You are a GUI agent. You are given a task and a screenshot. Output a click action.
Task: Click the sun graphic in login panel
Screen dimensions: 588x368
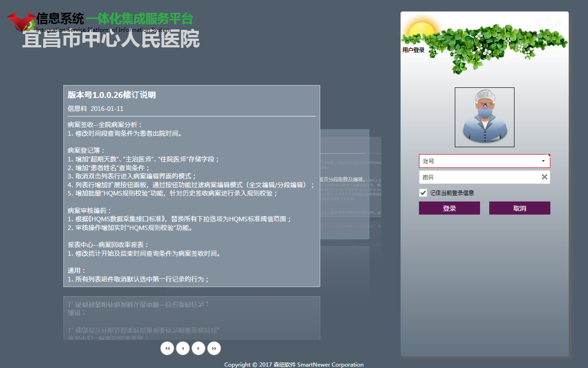(421, 30)
